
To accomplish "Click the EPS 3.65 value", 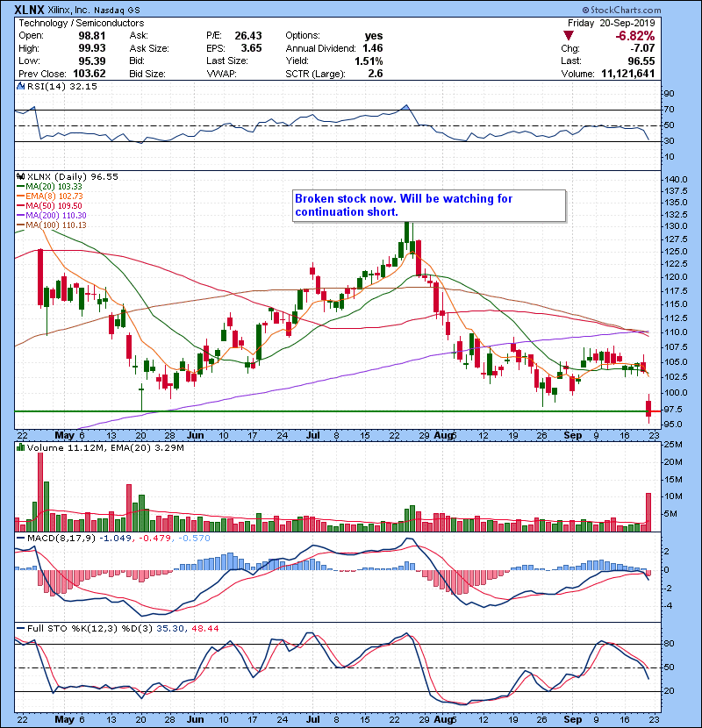I will click(251, 48).
